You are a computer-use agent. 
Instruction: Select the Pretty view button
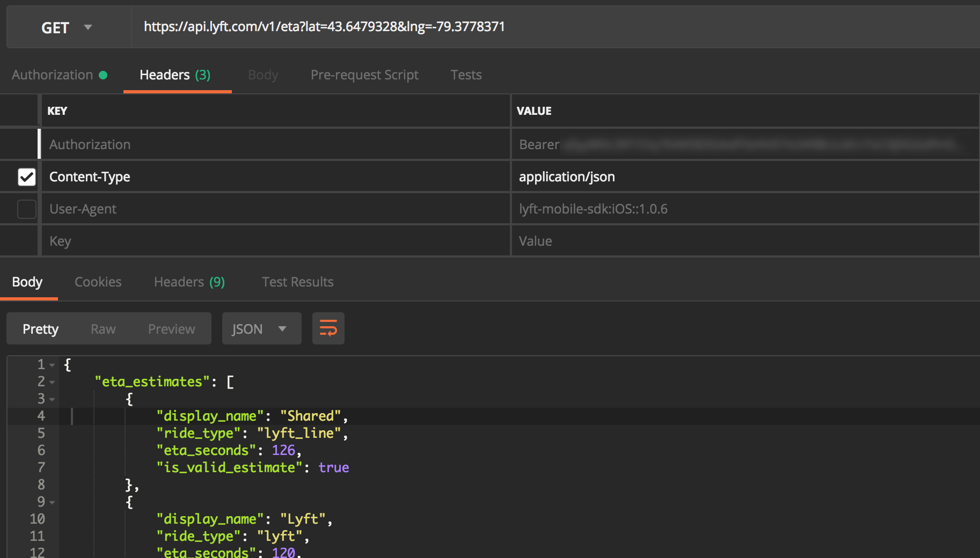(40, 328)
